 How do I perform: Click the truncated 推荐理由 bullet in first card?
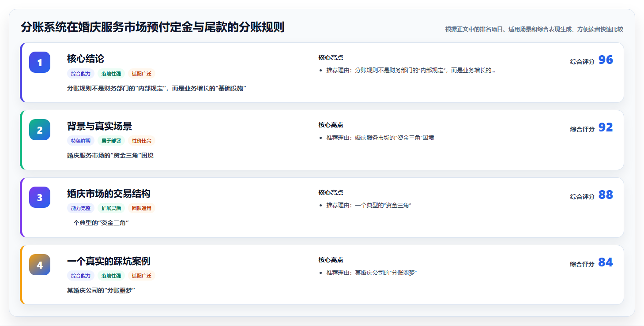(411, 70)
